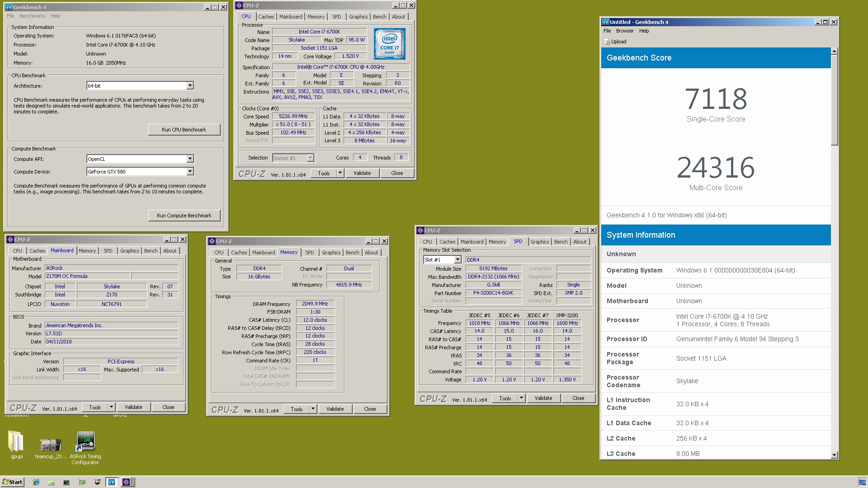
Task: Click the green circuit board taskbar icon
Action: pyautogui.click(x=82, y=482)
